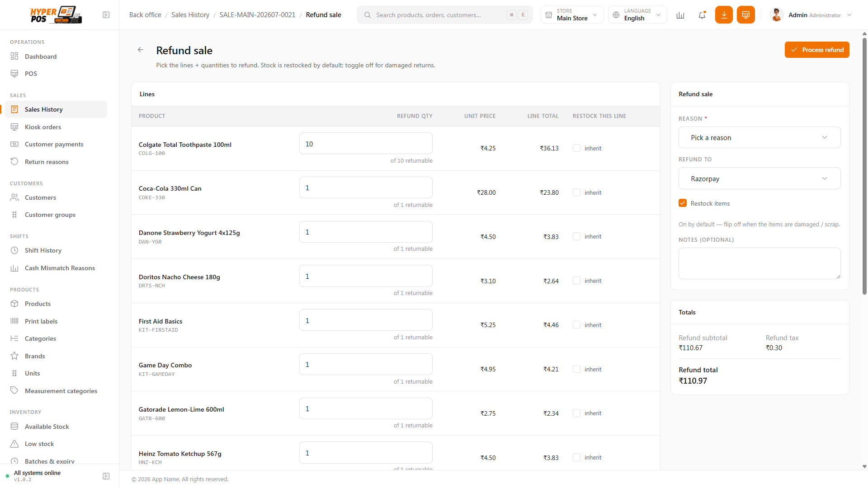
Task: Click the orange POS screen icon button
Action: click(x=746, y=15)
